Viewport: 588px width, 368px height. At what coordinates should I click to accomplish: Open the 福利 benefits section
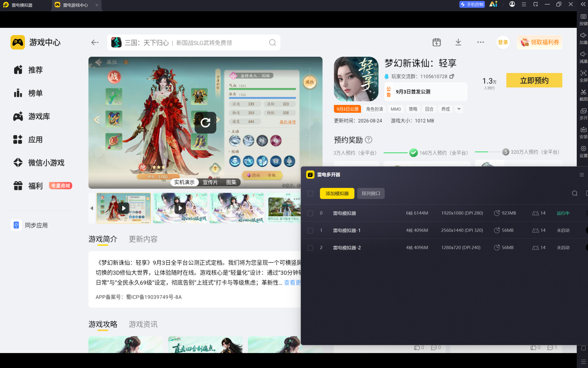tap(28, 186)
